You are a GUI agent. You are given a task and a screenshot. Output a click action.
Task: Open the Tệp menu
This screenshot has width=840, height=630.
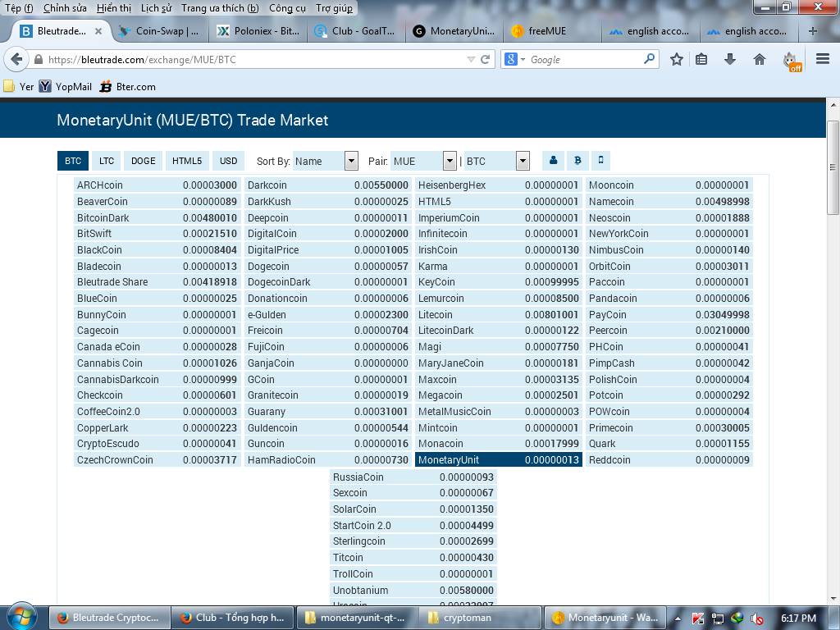(19, 8)
